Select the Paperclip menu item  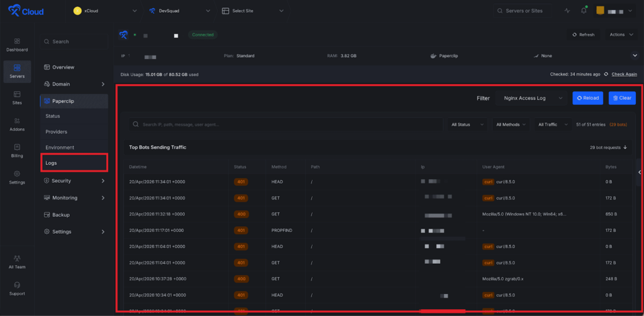[x=74, y=101]
